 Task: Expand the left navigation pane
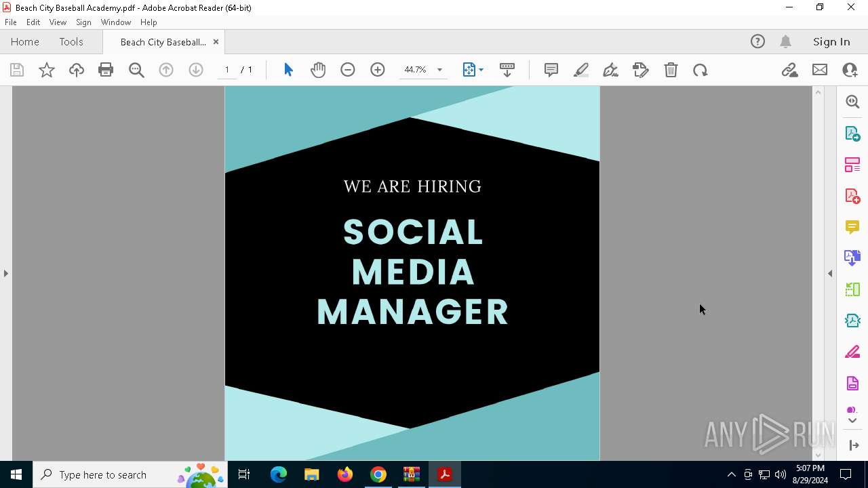coord(6,273)
